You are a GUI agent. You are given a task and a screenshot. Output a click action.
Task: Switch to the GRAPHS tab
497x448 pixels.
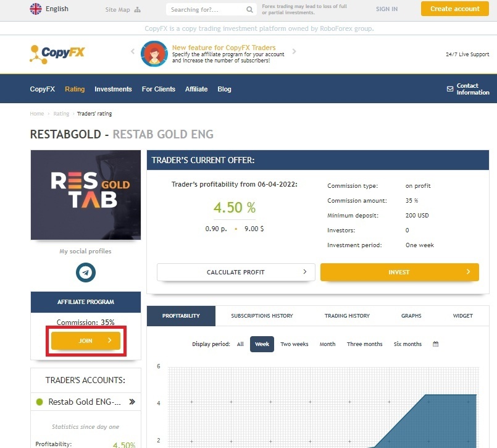[x=411, y=316]
